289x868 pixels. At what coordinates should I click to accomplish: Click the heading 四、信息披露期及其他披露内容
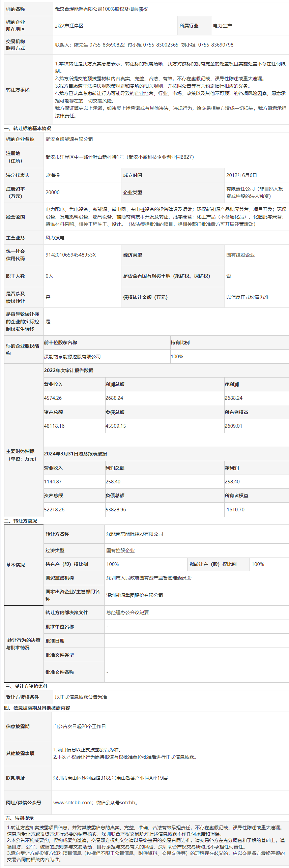tap(37, 708)
